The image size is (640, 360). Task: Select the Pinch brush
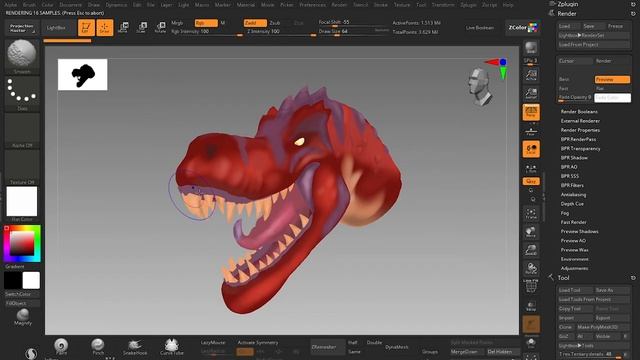tap(98, 347)
